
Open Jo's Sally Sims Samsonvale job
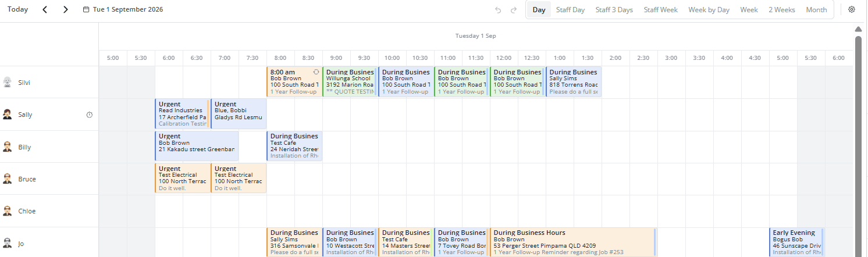coord(294,242)
